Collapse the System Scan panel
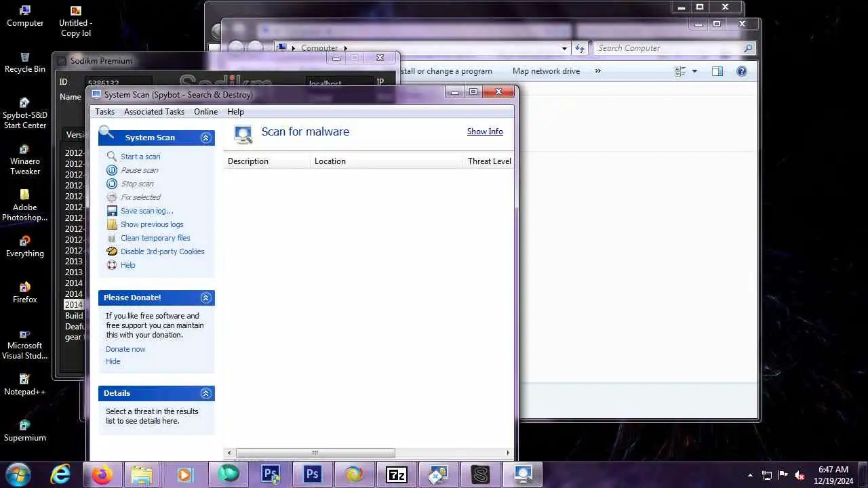This screenshot has height=488, width=868. point(205,138)
